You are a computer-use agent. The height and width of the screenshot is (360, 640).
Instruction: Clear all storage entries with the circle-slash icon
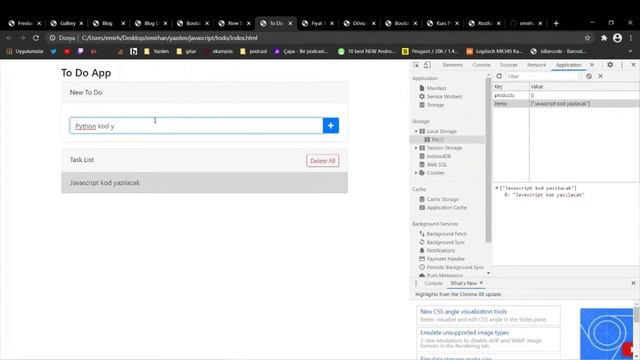(589, 76)
